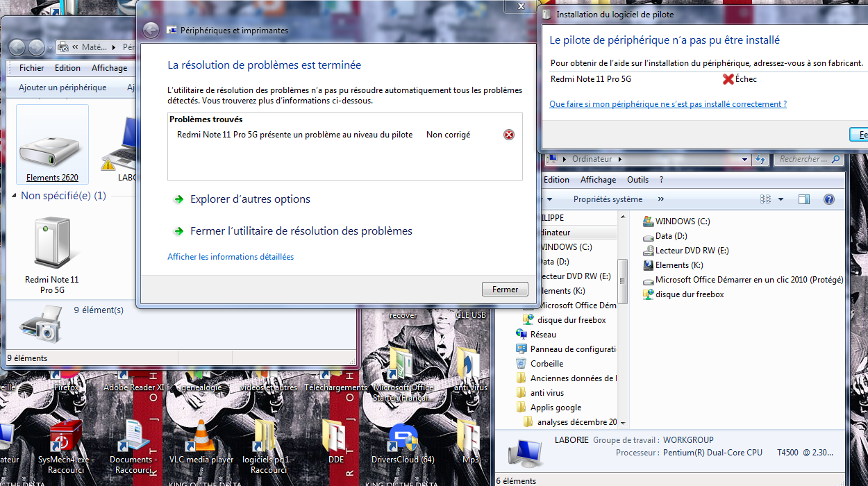Click Propriétés système toolbar button
Image resolution: width=868 pixels, height=486 pixels.
[608, 199]
